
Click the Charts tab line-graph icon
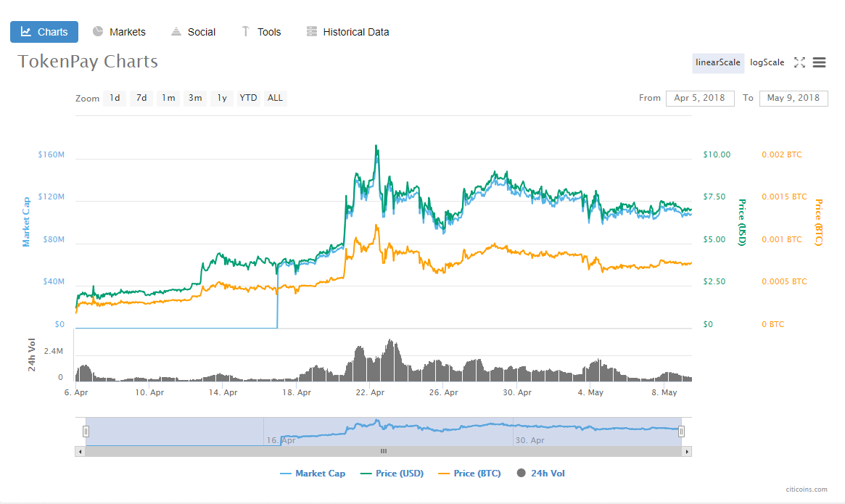(26, 31)
